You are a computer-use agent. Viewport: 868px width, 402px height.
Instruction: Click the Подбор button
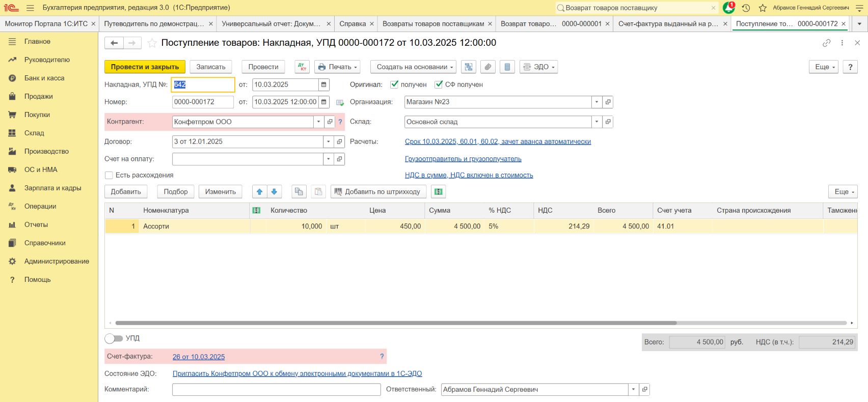pyautogui.click(x=176, y=192)
